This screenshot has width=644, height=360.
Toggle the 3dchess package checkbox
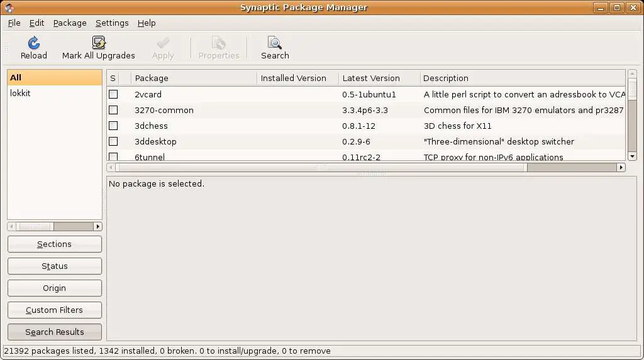pos(113,126)
